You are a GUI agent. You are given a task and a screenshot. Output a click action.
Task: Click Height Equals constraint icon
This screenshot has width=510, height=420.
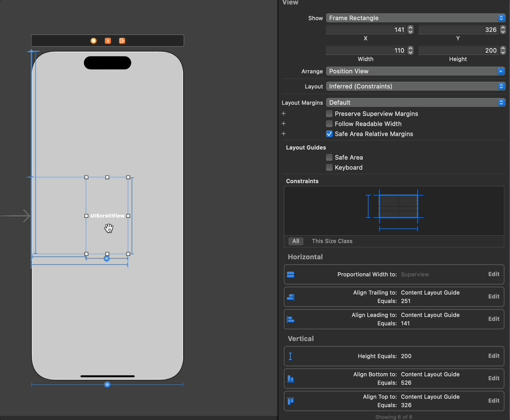tap(290, 356)
